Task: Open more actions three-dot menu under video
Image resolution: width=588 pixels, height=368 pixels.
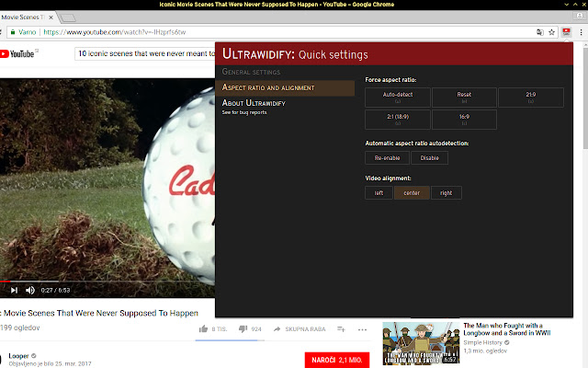Action: point(362,329)
